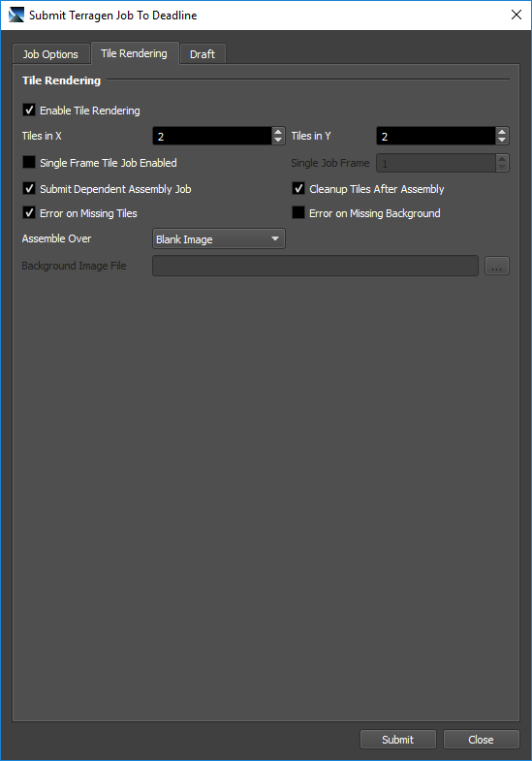Click the 'Assemble Over' label
The width and height of the screenshot is (532, 761).
coord(56,238)
